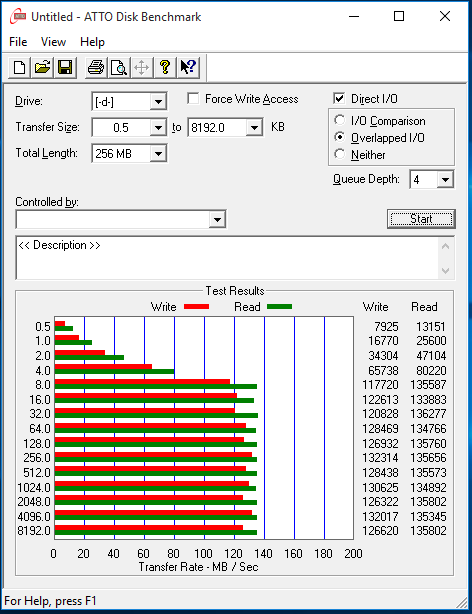Image resolution: width=472 pixels, height=614 pixels.
Task: Open a file with the folder icon
Action: pyautogui.click(x=42, y=67)
